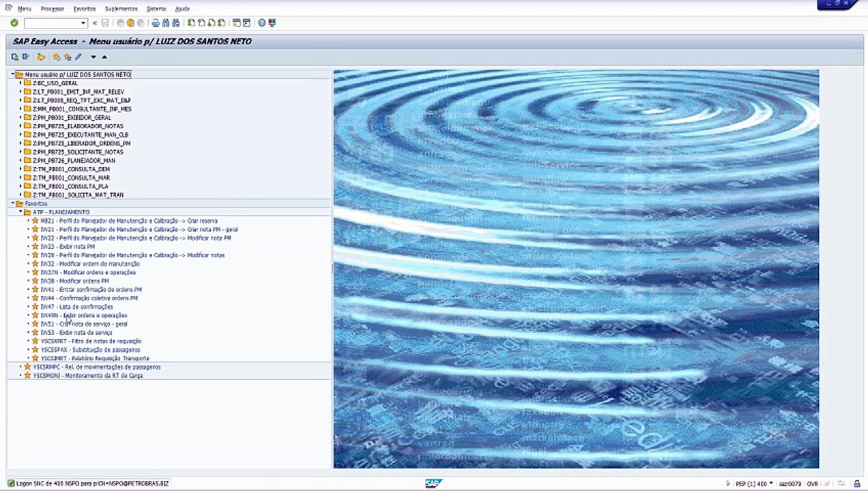868x491 pixels.
Task: Click the SAP Business Workplace icon
Action: click(41, 57)
